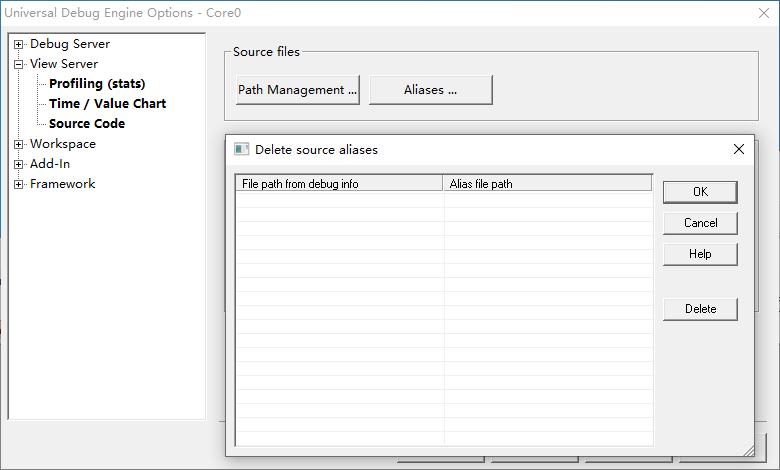Open Help for the aliases dialog
This screenshot has height=470, width=780.
700,254
